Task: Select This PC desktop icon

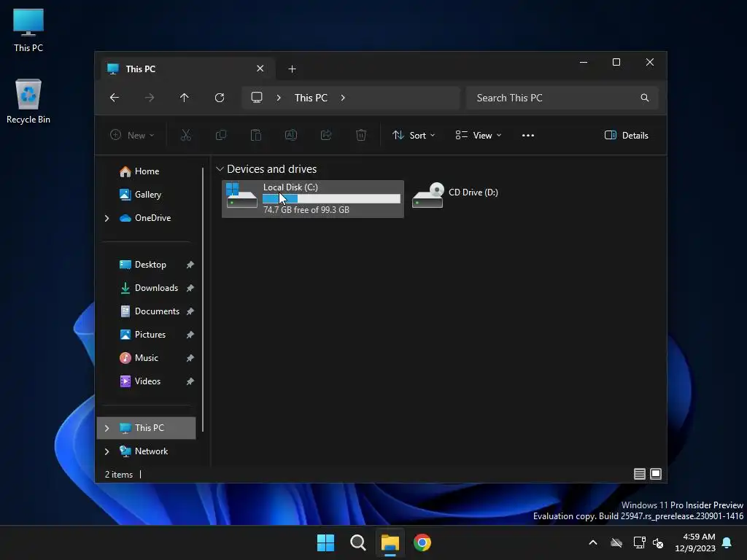Action: (28, 31)
